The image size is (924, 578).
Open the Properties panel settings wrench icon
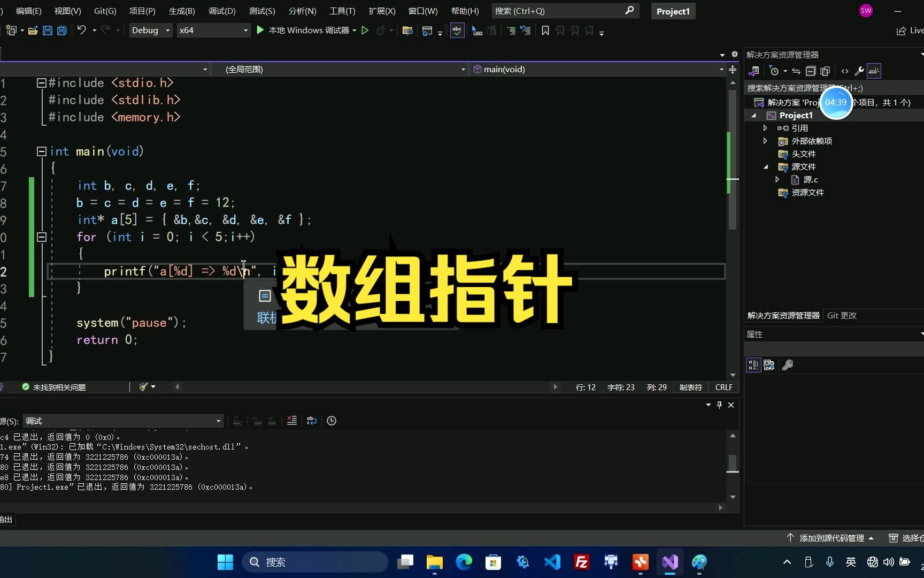point(787,364)
